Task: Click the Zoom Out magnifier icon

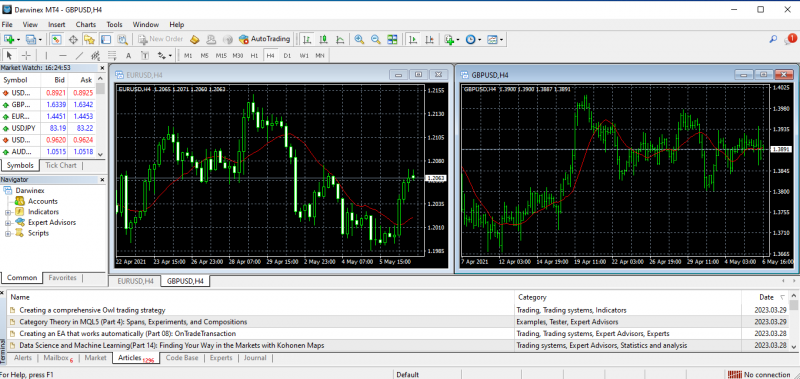Action: click(x=376, y=39)
